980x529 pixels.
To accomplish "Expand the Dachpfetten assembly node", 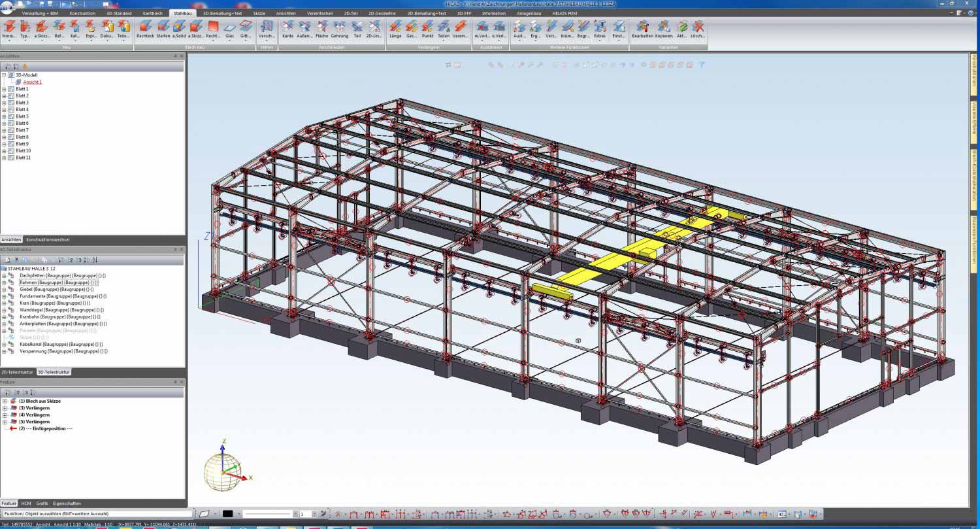I will click(4, 276).
